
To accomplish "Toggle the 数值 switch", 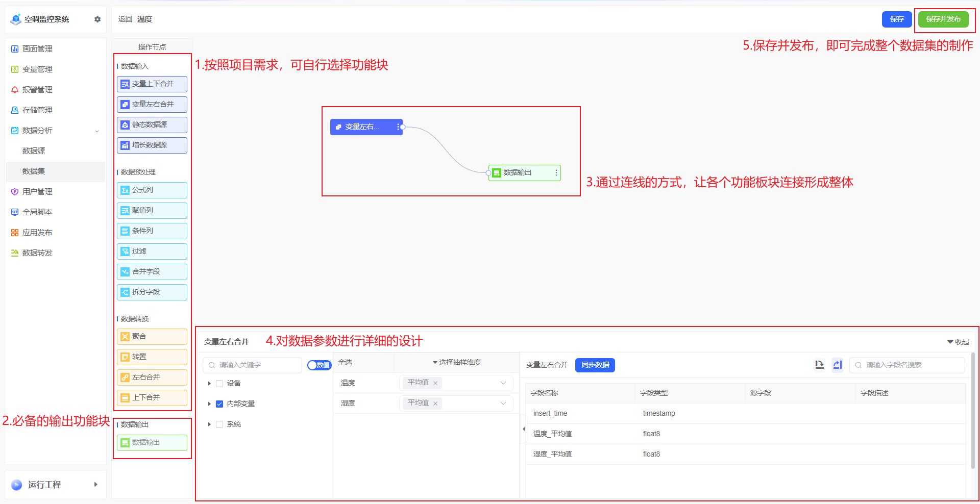I will coord(320,365).
